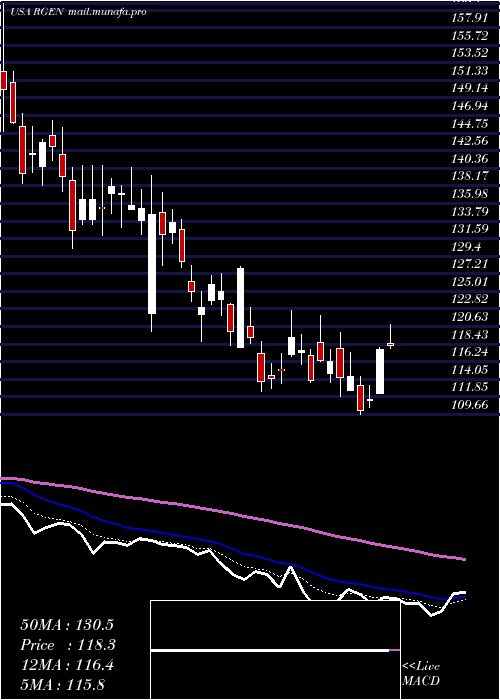500x700 pixels.
Task: Click the 129.4 price axis label
Action: pos(466,246)
